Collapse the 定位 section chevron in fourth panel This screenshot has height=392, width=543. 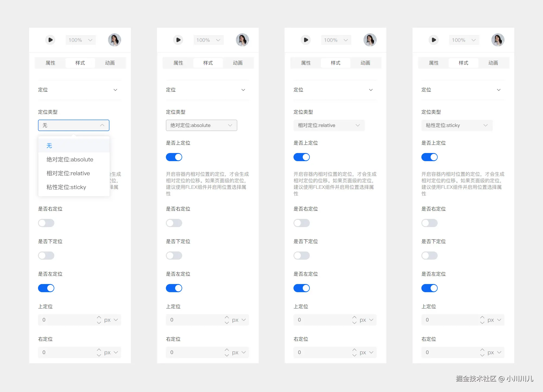point(499,90)
